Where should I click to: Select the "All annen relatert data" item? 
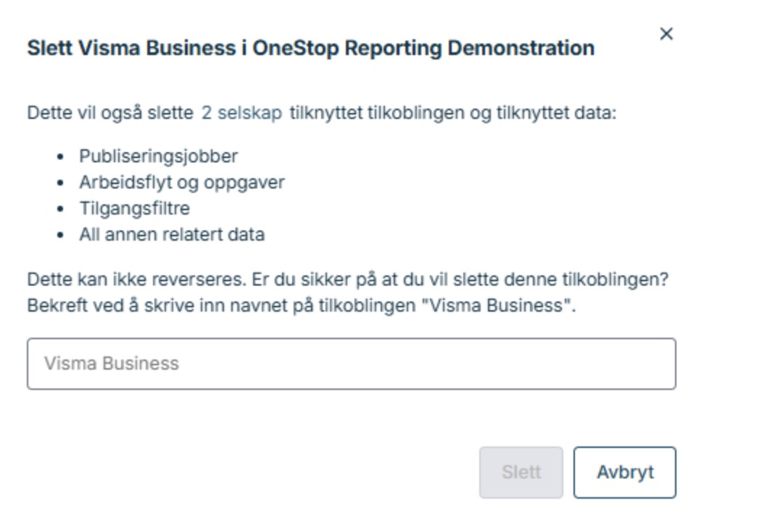click(172, 235)
